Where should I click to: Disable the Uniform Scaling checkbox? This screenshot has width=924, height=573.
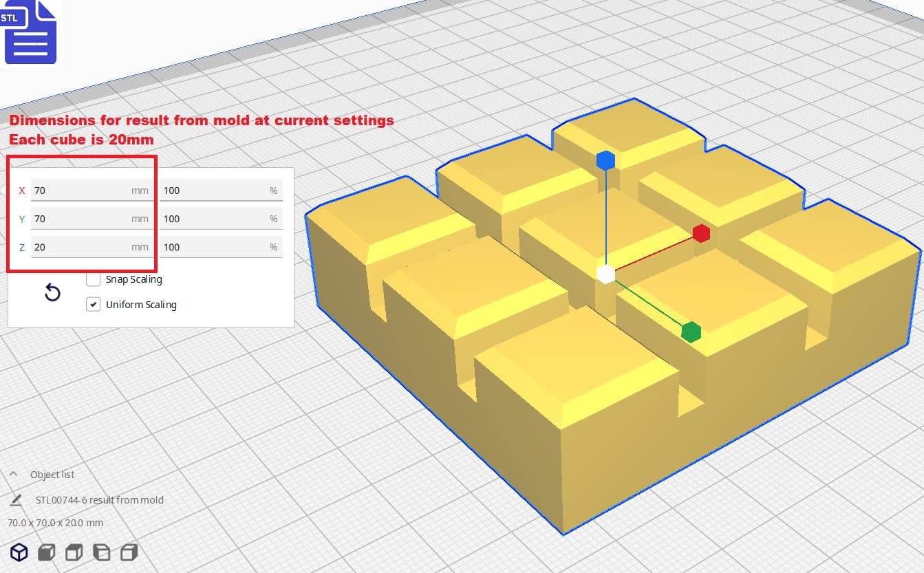94,304
